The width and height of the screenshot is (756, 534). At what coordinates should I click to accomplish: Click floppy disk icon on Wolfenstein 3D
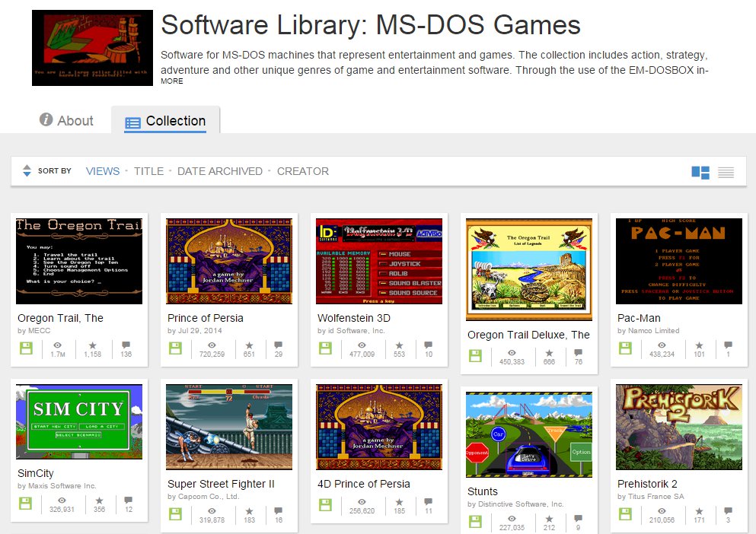325,348
